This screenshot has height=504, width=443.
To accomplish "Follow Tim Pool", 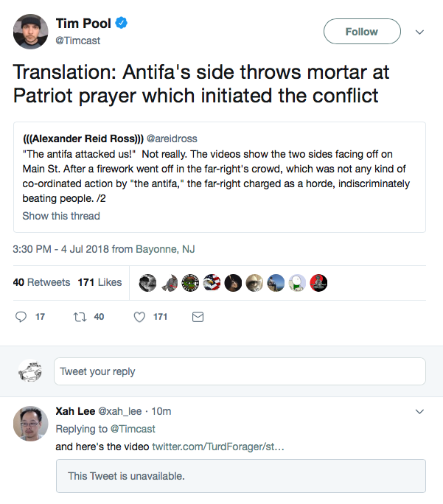I will coord(361,32).
